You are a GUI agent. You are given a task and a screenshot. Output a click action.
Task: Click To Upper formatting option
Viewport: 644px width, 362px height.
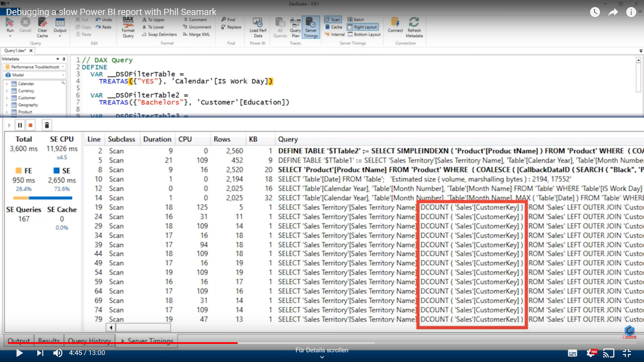pyautogui.click(x=153, y=20)
